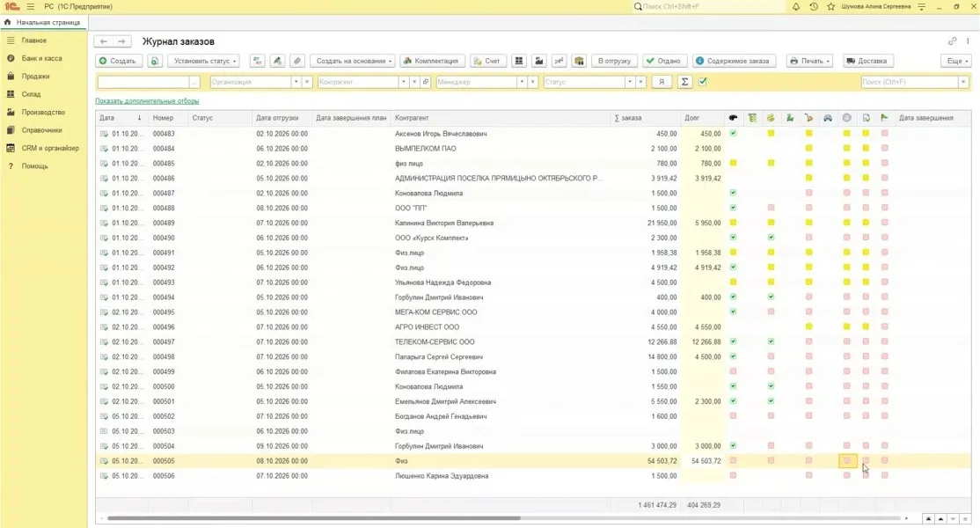
Task: Focus the Контрагент filter field
Action: (x=359, y=82)
